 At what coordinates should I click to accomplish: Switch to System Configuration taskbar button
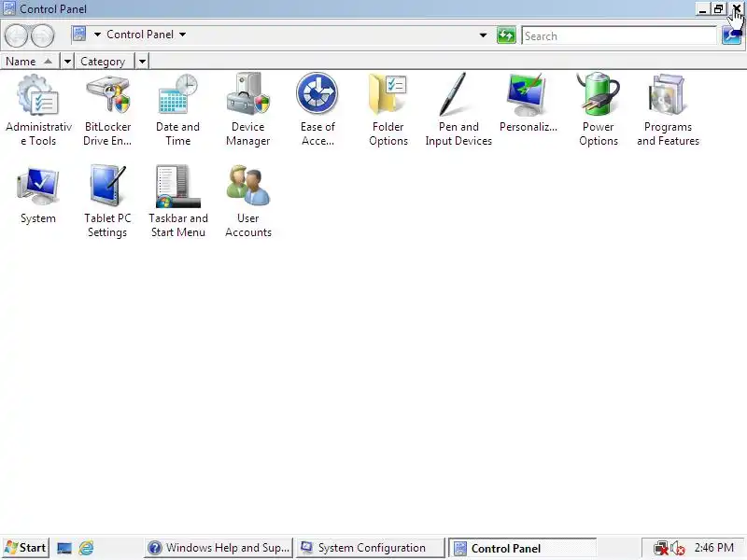[369, 548]
